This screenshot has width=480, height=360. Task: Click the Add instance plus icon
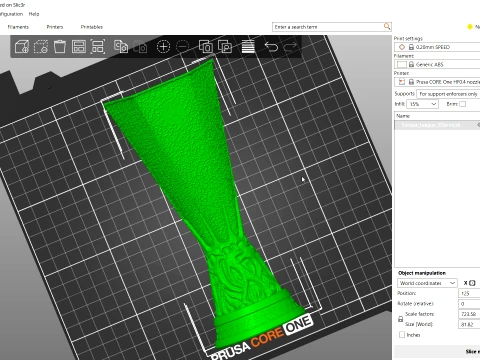click(x=163, y=47)
